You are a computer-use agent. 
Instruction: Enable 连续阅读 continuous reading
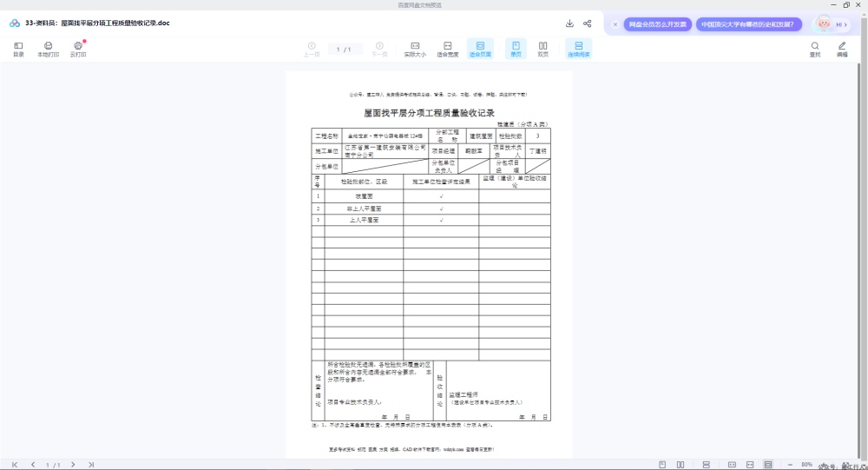578,49
